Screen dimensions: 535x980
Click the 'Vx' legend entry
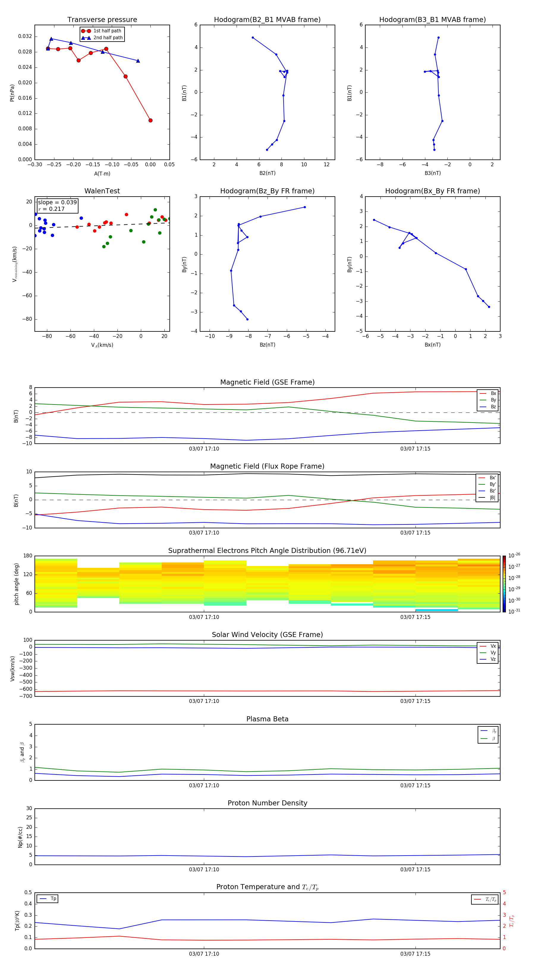(x=488, y=646)
